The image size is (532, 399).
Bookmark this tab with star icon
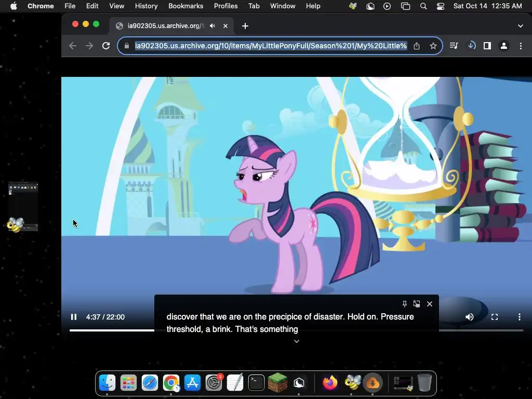coord(433,46)
